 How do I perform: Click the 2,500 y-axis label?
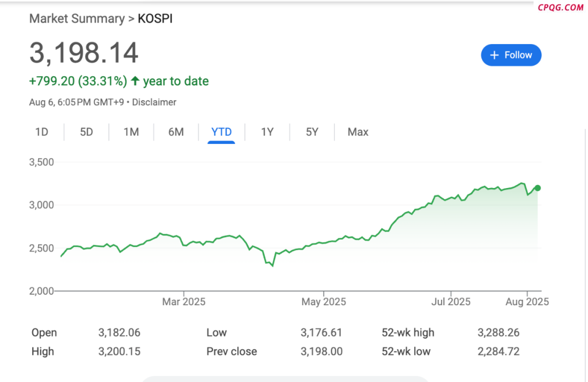click(41, 248)
